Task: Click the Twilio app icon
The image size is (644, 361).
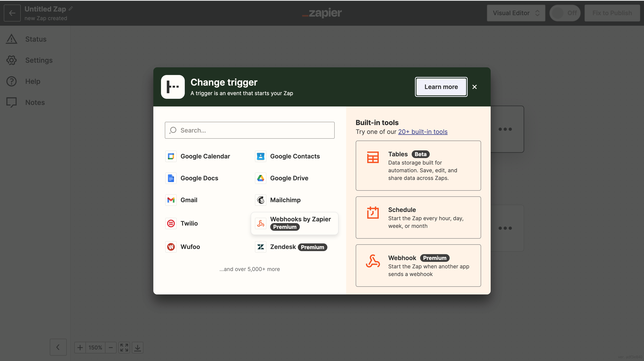Action: tap(171, 223)
